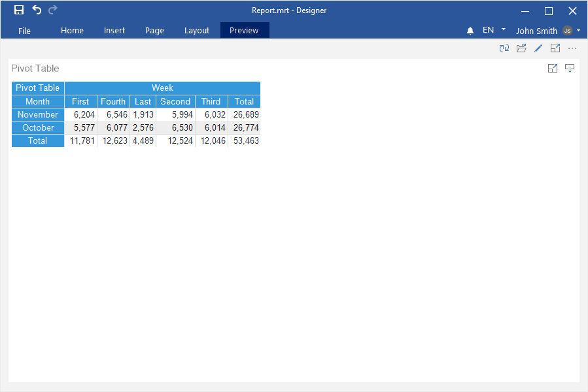Maximize the Pivot Table element view
This screenshot has height=392, width=588.
(x=553, y=69)
